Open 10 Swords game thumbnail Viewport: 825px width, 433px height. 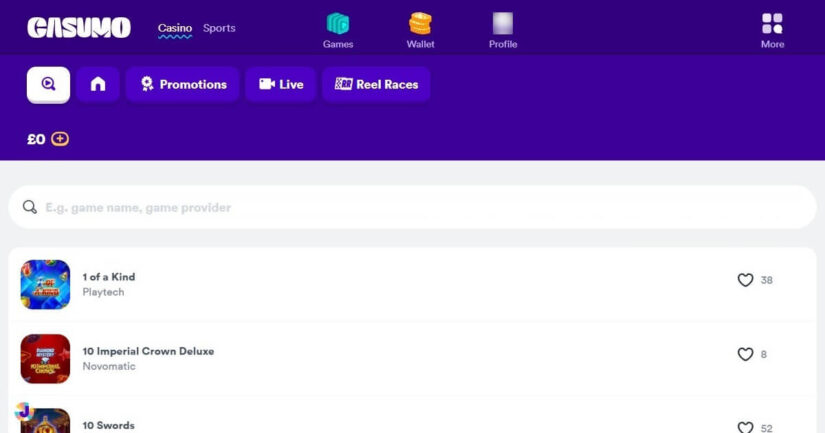[x=45, y=420]
